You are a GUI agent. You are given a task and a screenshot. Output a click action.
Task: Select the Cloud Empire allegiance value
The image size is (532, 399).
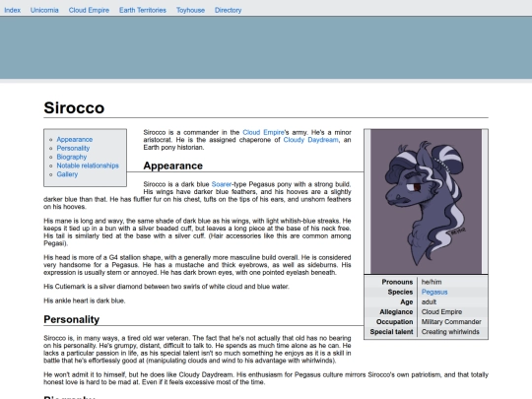tap(441, 311)
